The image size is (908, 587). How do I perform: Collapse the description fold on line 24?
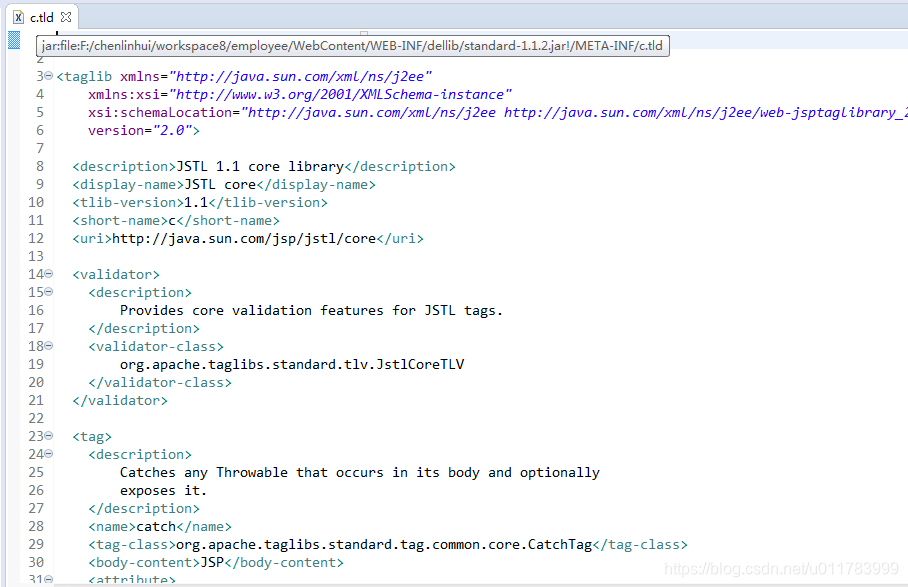pos(49,454)
